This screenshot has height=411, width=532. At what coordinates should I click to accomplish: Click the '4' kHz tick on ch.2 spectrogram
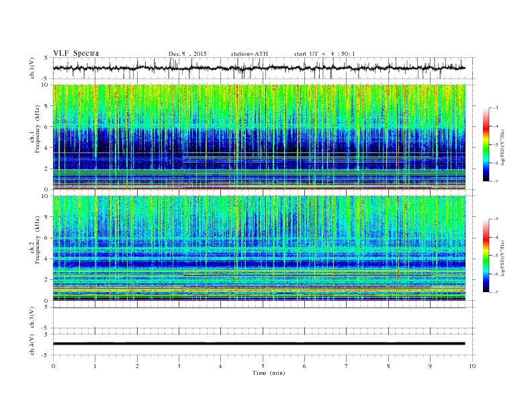point(46,259)
